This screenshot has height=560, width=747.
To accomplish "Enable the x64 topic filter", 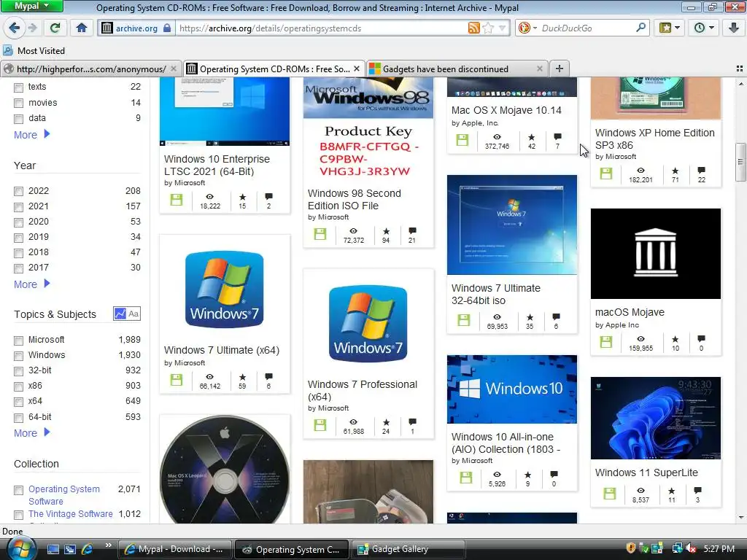I will 18,402.
